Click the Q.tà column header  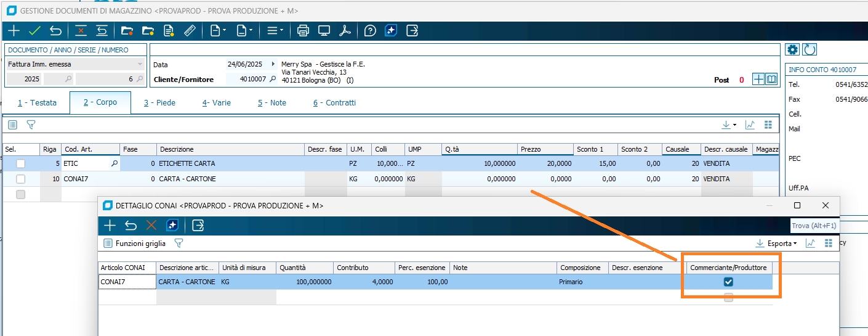480,149
